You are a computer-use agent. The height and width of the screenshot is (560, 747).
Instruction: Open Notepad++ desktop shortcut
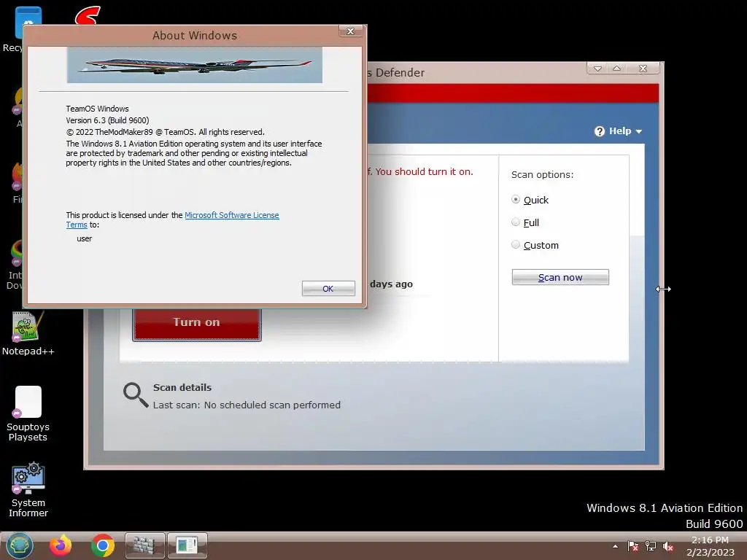pyautogui.click(x=28, y=333)
